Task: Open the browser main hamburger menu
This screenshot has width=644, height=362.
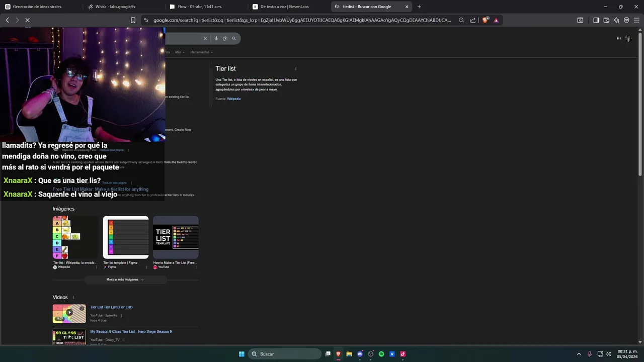Action: 636,20
